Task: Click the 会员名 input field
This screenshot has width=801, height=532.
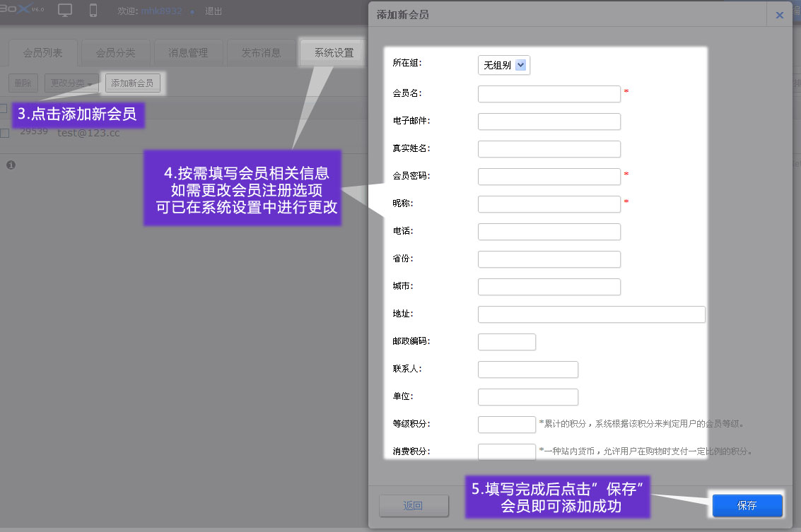Action: 549,94
